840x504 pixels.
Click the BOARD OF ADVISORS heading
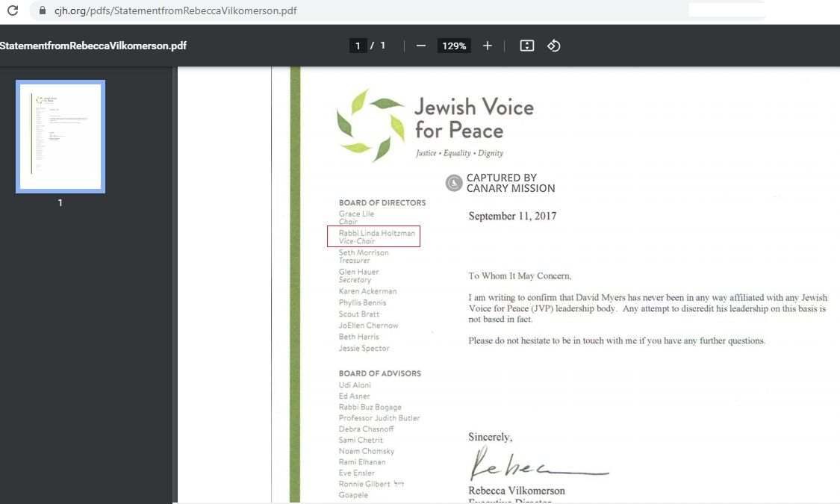379,373
